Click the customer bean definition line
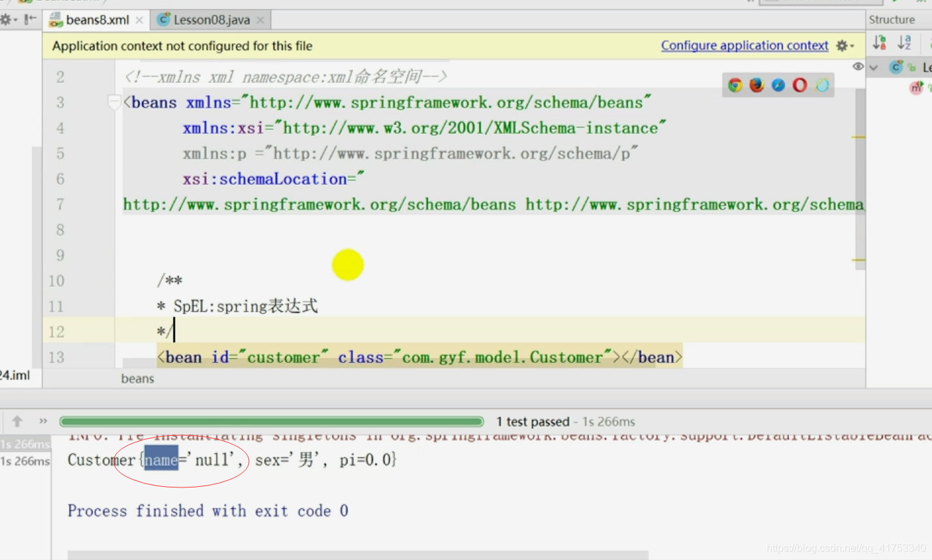 [420, 357]
